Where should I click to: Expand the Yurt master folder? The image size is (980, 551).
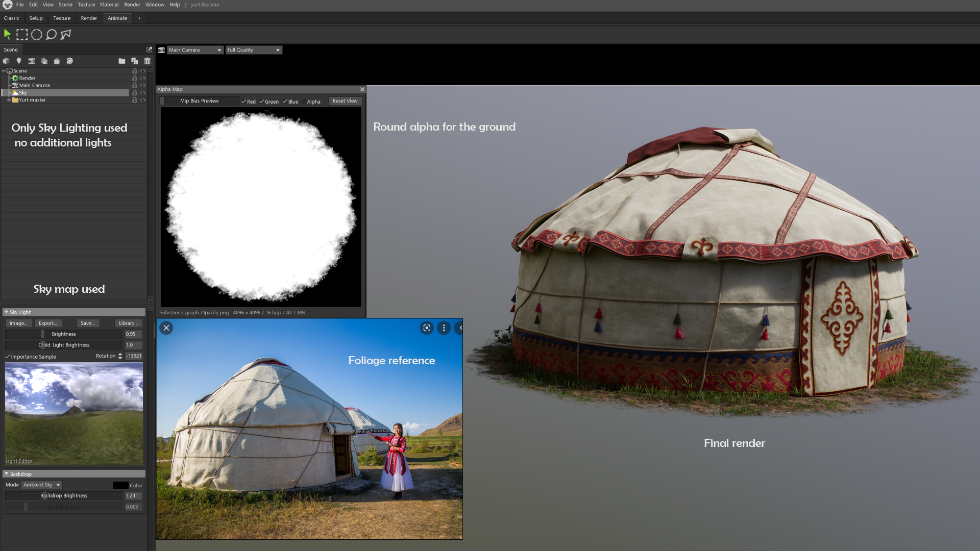(9, 100)
